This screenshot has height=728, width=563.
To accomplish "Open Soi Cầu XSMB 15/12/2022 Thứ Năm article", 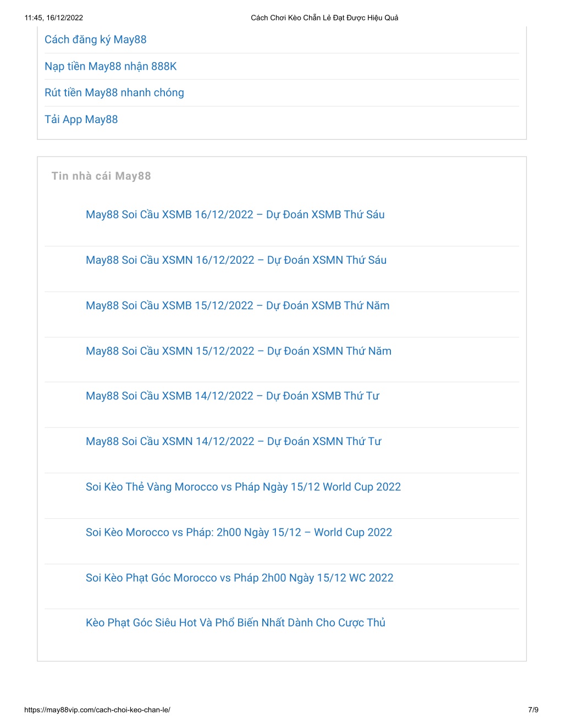I will (x=238, y=305).
